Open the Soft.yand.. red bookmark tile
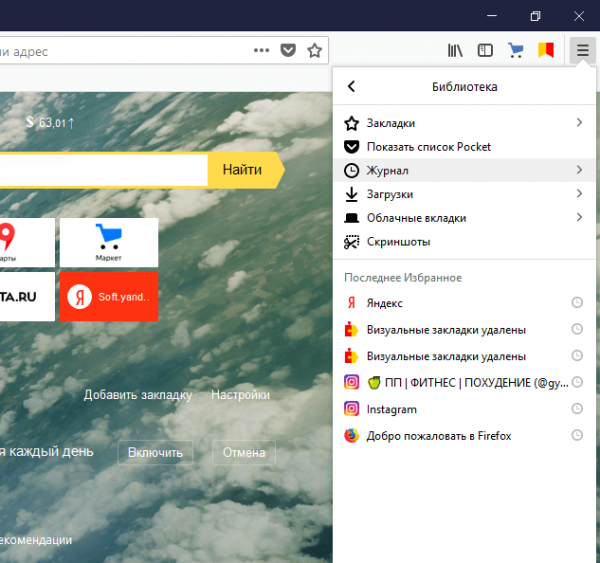Screen dimensions: 600x563 (x=109, y=297)
